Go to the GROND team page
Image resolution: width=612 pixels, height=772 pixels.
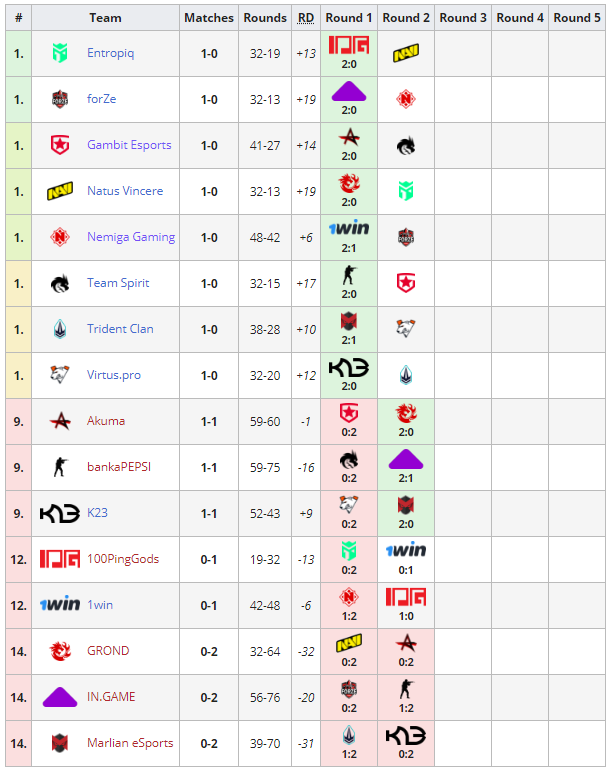pyautogui.click(x=108, y=651)
